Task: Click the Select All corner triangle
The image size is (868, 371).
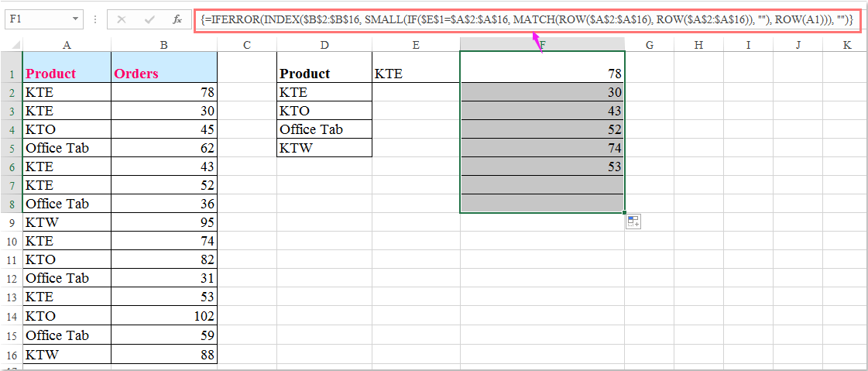Action: click(15, 46)
